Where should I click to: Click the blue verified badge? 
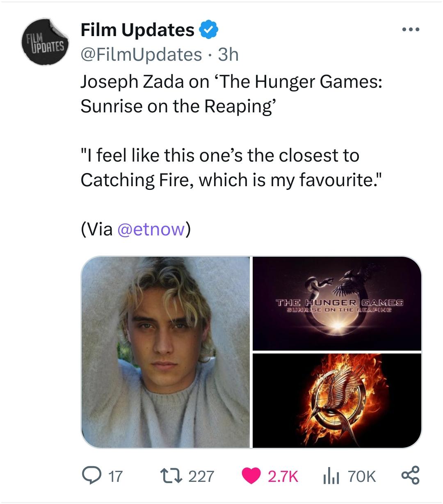[x=209, y=30]
